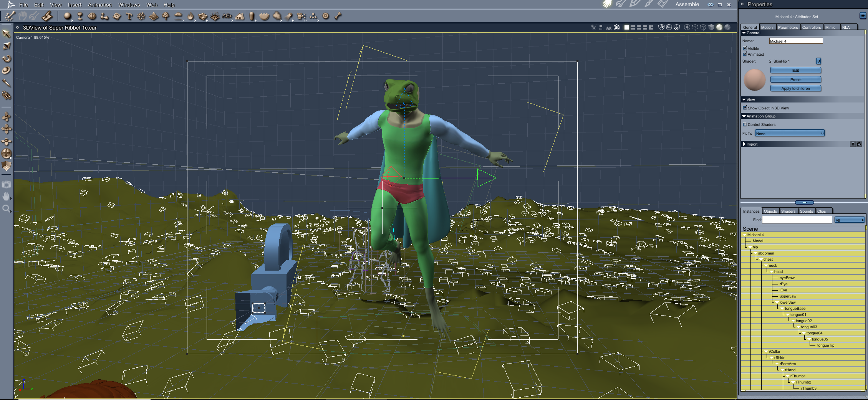Toggle the Visible checkbox
868x400 pixels.
pos(745,48)
